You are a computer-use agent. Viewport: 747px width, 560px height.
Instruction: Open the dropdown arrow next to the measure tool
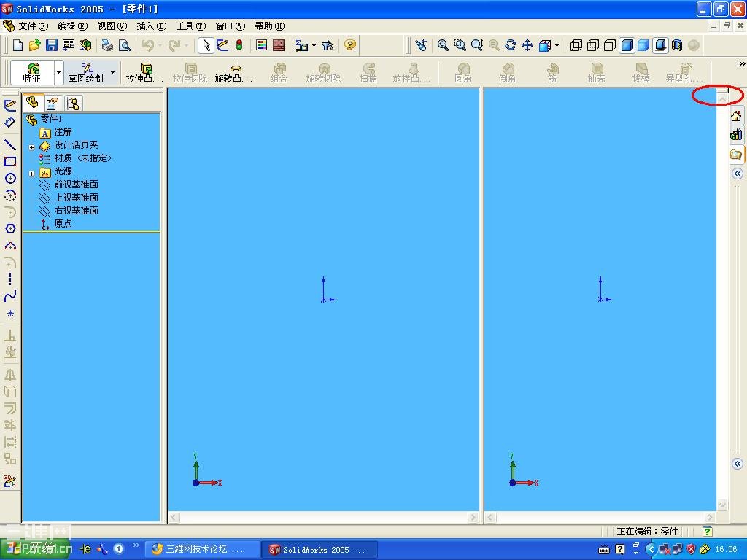tap(314, 46)
